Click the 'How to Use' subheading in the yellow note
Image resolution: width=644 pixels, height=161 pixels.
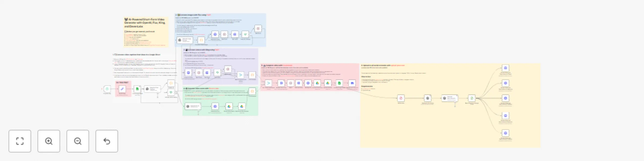click(366, 77)
